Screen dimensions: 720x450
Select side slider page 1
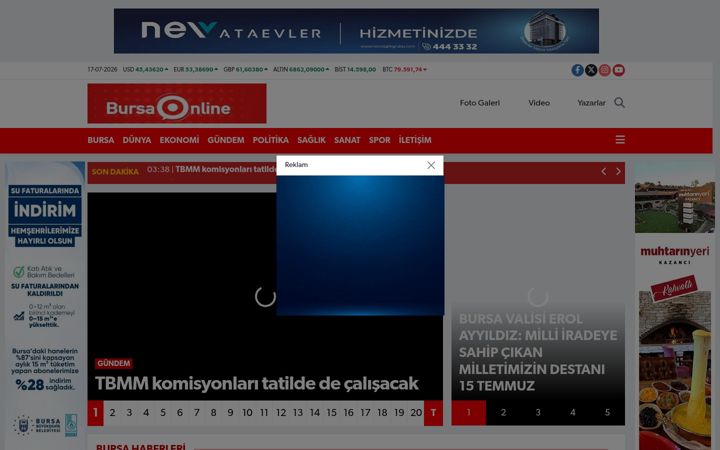[468, 413]
